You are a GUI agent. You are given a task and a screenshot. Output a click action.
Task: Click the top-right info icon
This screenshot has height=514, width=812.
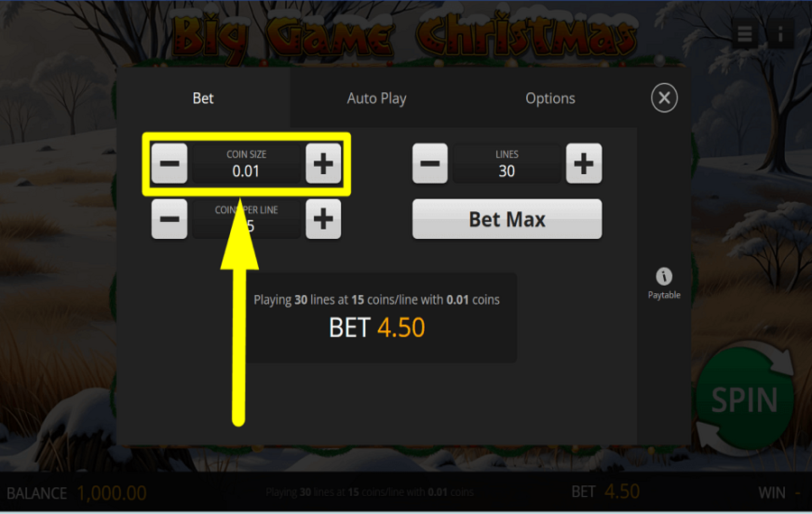pyautogui.click(x=780, y=34)
